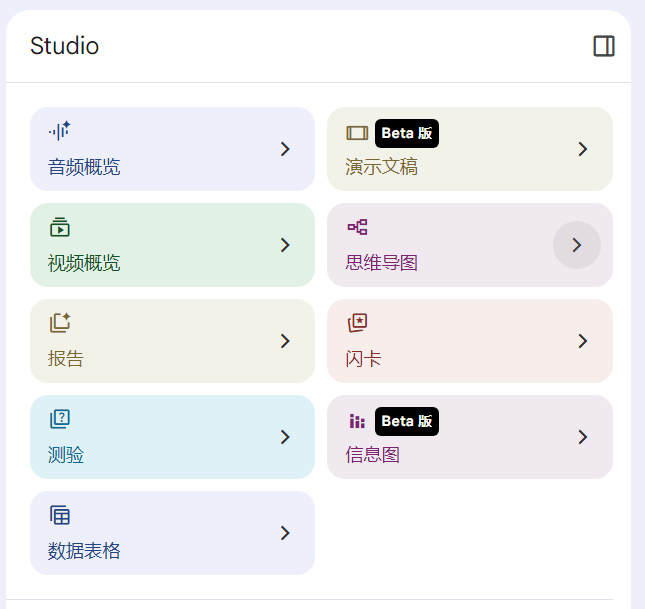Expand 演示文稿 options chevron
Image resolution: width=645 pixels, height=609 pixels.
(582, 149)
